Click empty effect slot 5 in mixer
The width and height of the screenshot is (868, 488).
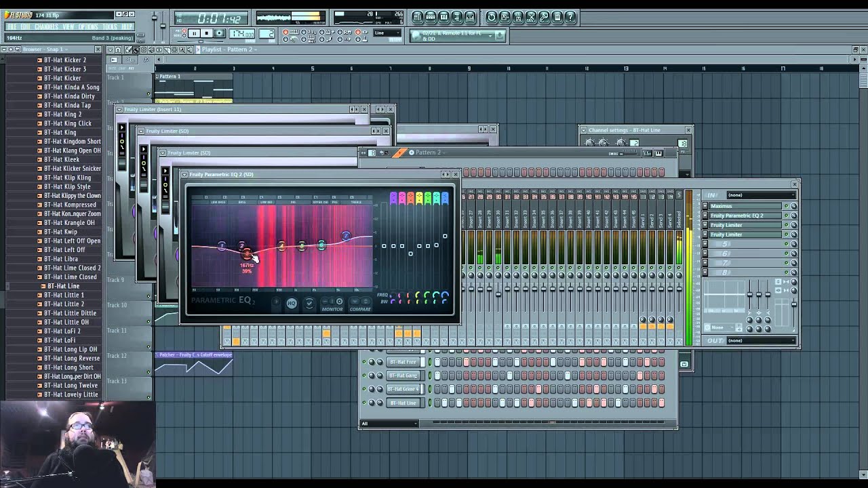pos(746,244)
